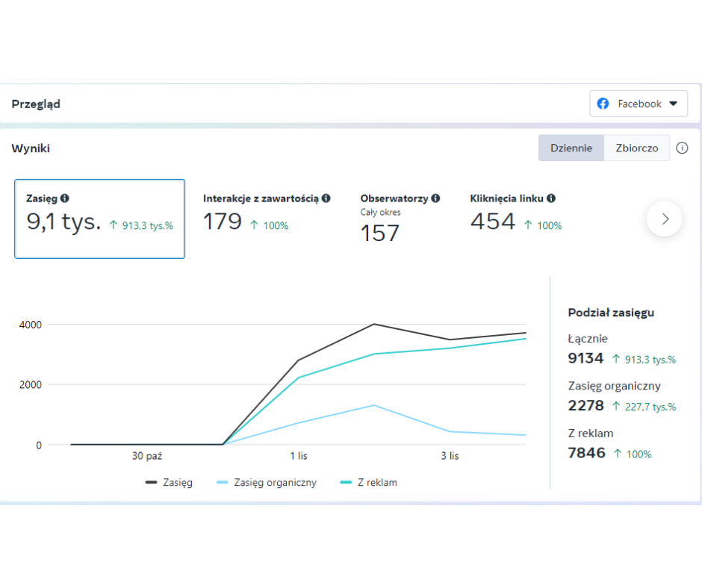Screen dimensions: 702x588
Task: Click the info icon next to Zasięg
Action: (x=65, y=198)
